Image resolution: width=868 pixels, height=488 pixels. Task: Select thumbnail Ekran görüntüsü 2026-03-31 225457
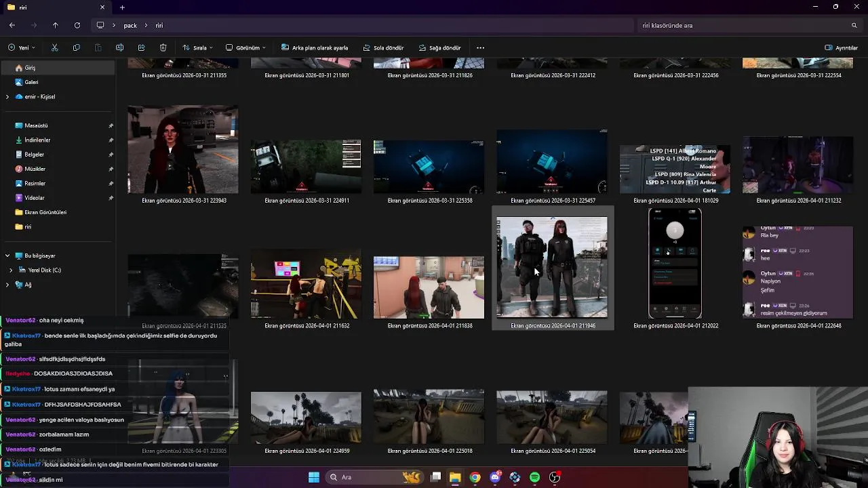click(x=552, y=161)
